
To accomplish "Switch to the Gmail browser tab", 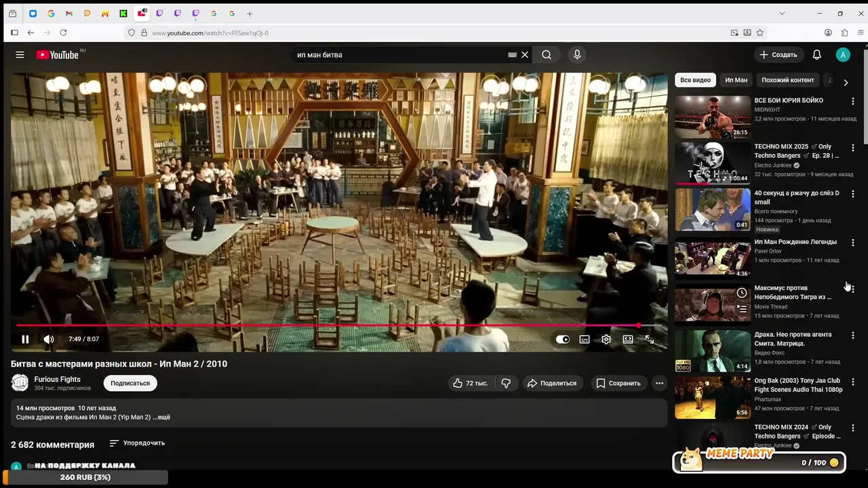I will tap(69, 14).
